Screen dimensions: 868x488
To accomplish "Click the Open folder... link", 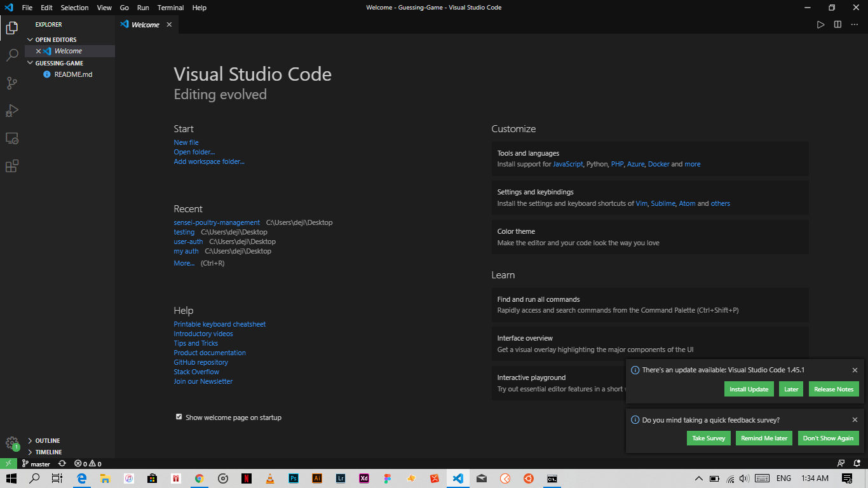I will [194, 152].
